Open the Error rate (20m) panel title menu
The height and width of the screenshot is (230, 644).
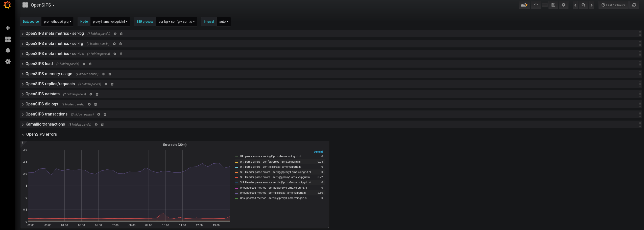coord(175,145)
